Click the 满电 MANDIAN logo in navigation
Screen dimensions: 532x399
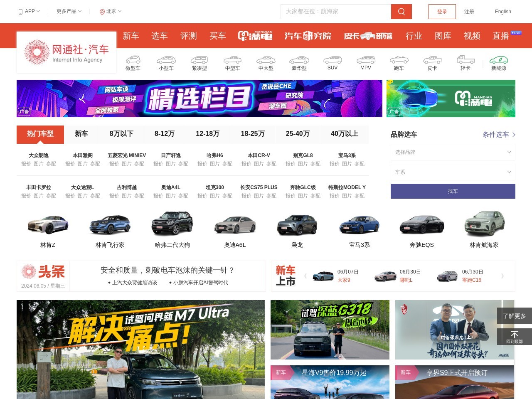coord(255,36)
